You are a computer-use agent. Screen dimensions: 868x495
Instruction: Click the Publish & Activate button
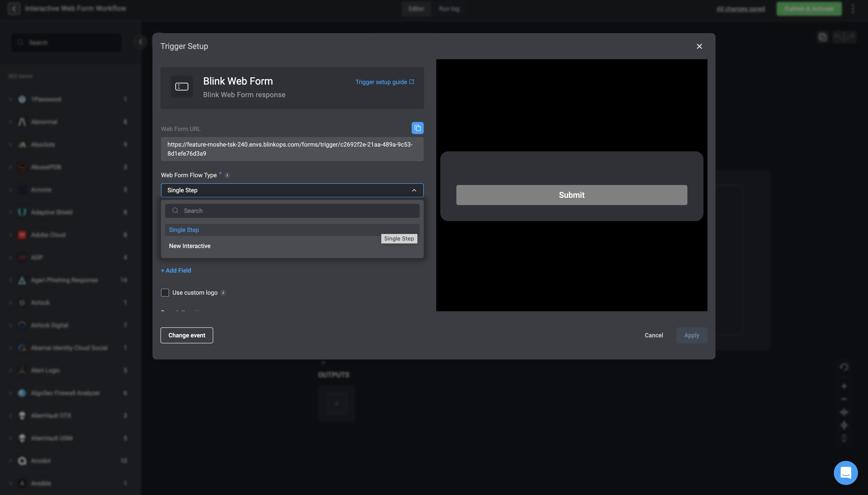tap(809, 9)
